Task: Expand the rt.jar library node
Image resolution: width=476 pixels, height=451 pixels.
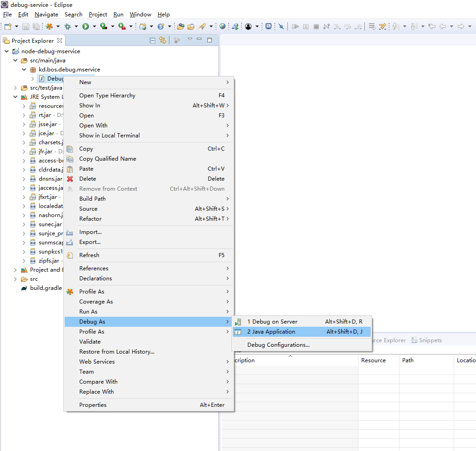Action: (x=24, y=115)
